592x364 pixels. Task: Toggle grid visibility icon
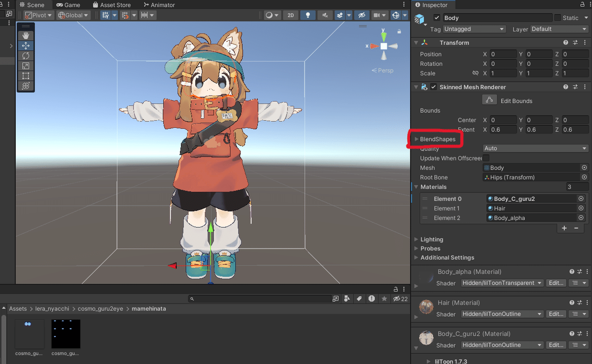point(105,15)
